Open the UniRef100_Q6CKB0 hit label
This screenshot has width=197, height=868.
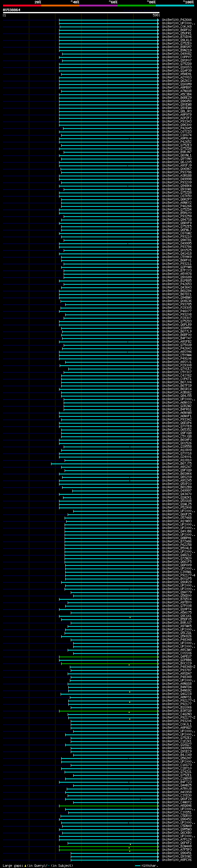pyautogui.click(x=177, y=833)
